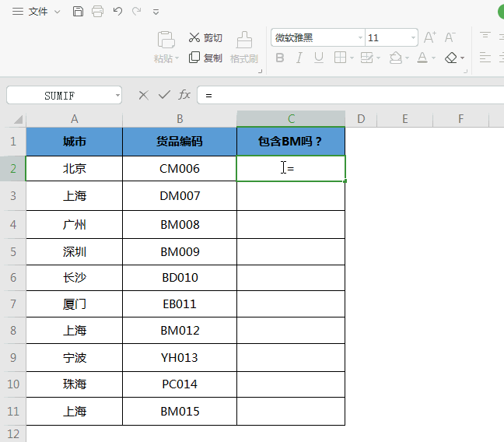Click the 复制 copy button
This screenshot has width=504, height=442.
pos(205,58)
